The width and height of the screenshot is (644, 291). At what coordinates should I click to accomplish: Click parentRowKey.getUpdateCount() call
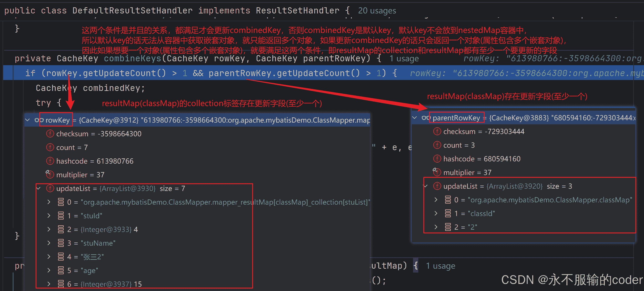pos(284,73)
